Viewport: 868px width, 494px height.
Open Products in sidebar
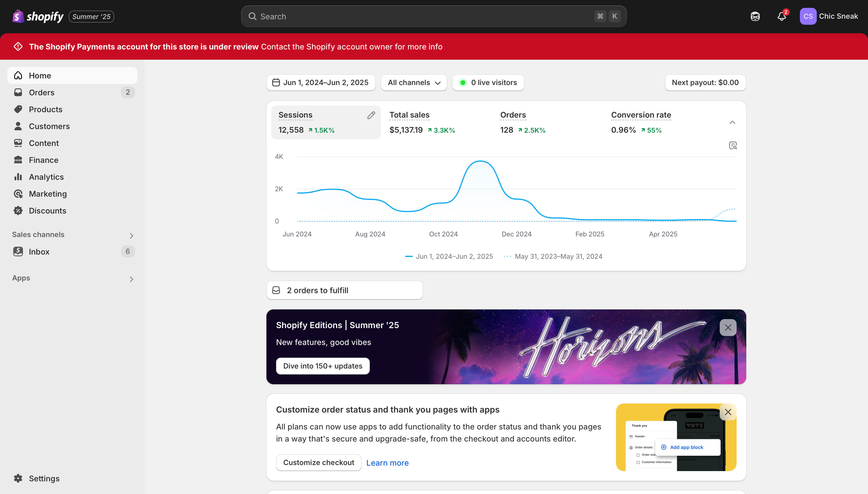tap(72, 109)
